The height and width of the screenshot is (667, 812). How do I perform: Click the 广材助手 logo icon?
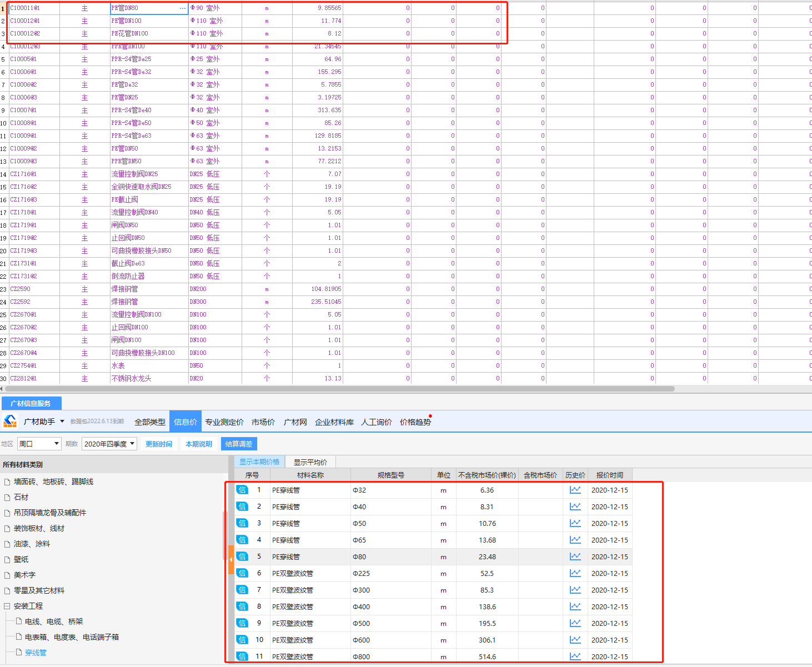pyautogui.click(x=10, y=422)
